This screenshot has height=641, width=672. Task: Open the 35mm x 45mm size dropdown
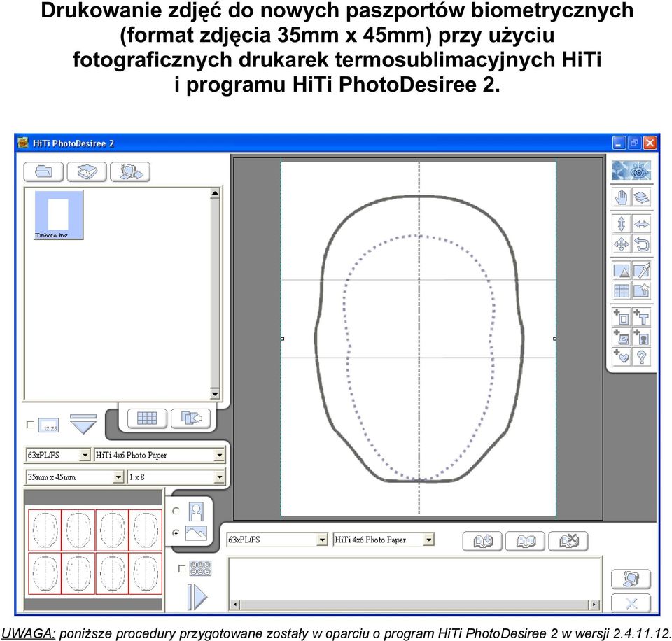[x=119, y=477]
